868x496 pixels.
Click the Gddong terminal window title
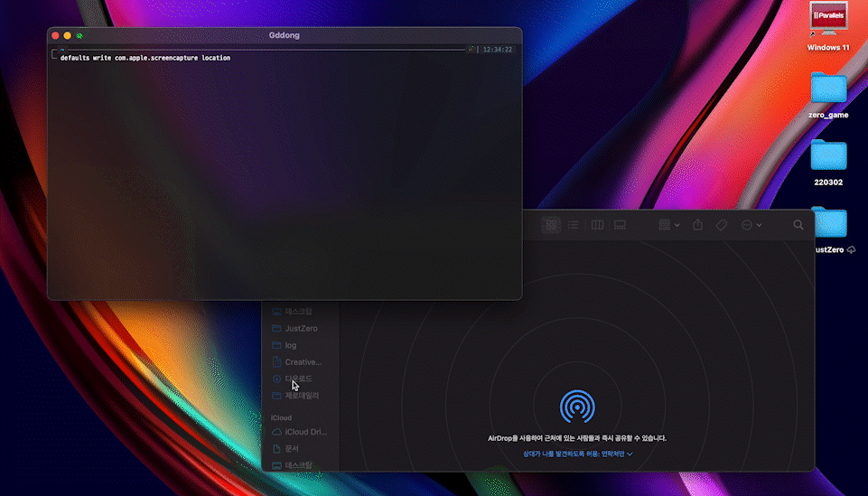tap(284, 35)
